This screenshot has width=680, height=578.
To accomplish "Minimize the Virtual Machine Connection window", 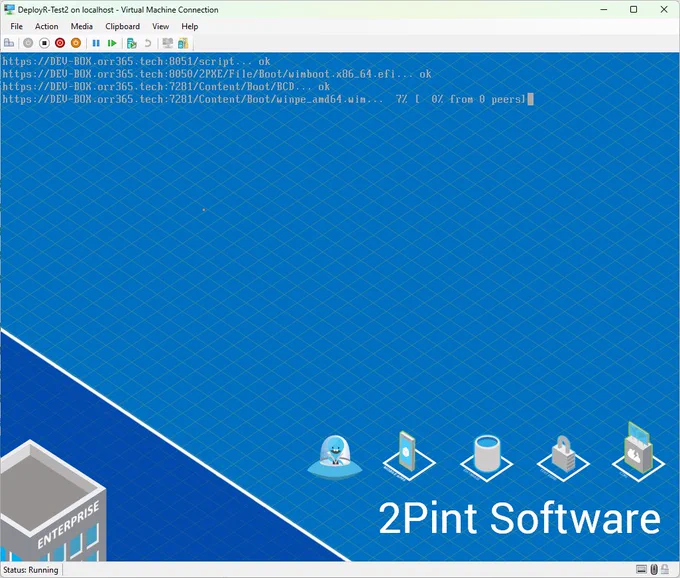I will (x=604, y=10).
